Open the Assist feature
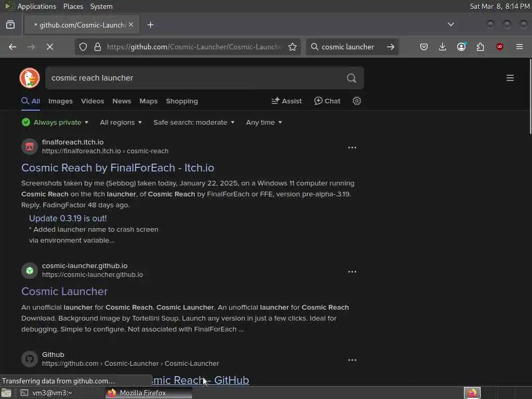Viewport: 532px width, 399px height. pyautogui.click(x=287, y=101)
